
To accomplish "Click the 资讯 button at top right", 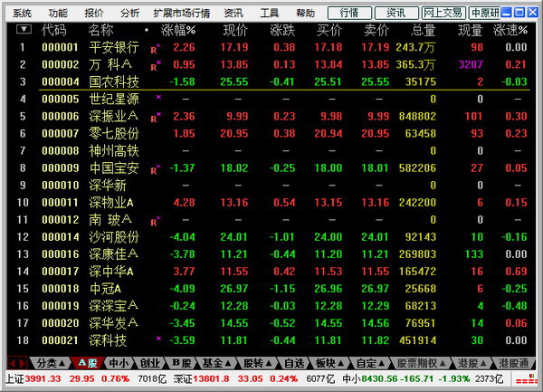I will pos(396,14).
